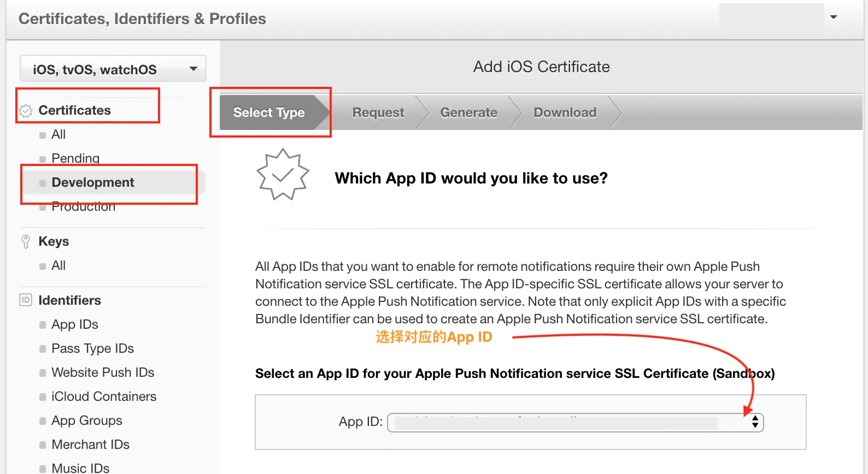Click the Keys icon in the sidebar

coord(26,241)
